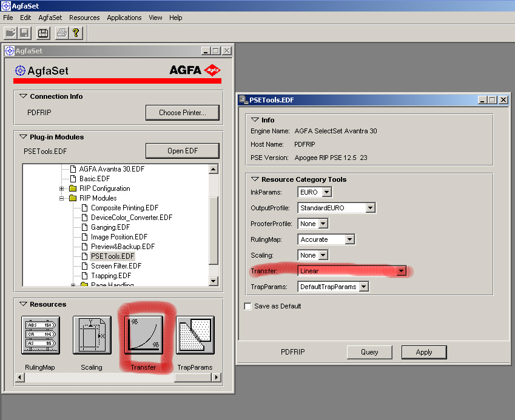Select Preview&Backup.EDF in the tree
Image resolution: width=515 pixels, height=420 pixels.
123,247
